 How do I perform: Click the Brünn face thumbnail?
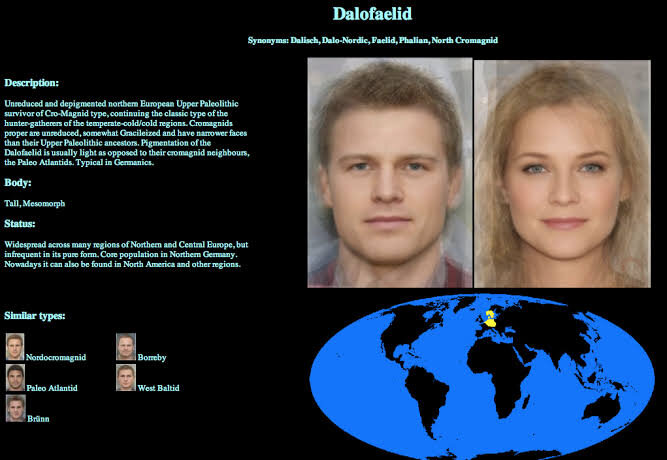point(16,409)
